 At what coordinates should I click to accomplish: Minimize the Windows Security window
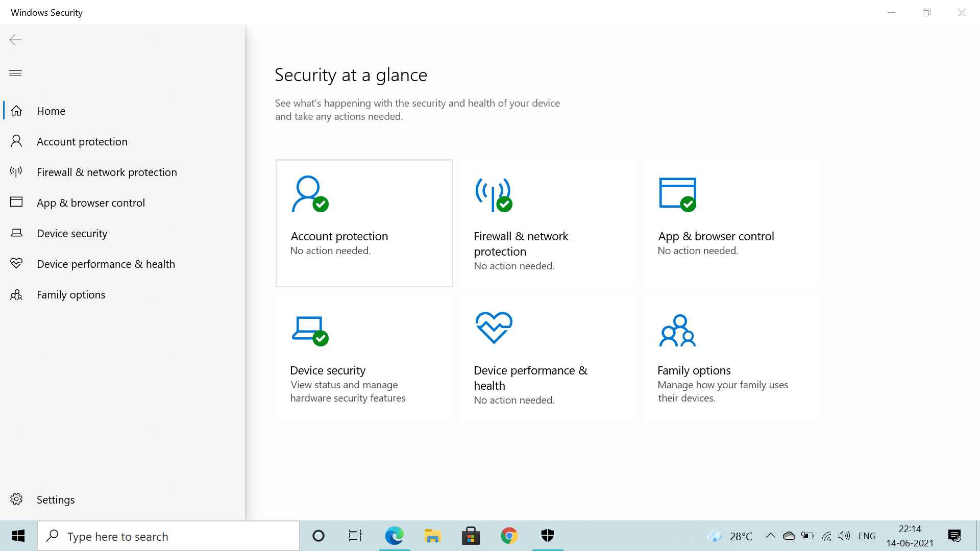pos(892,12)
